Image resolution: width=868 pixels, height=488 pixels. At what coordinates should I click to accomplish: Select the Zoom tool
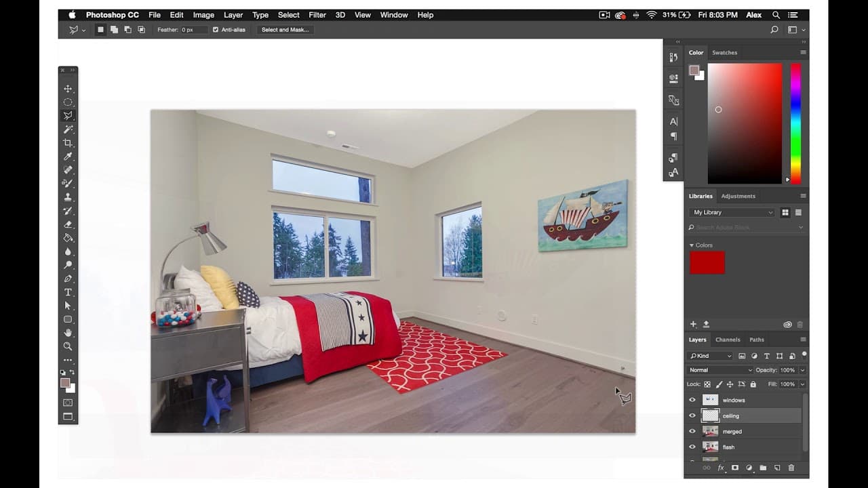click(x=68, y=346)
